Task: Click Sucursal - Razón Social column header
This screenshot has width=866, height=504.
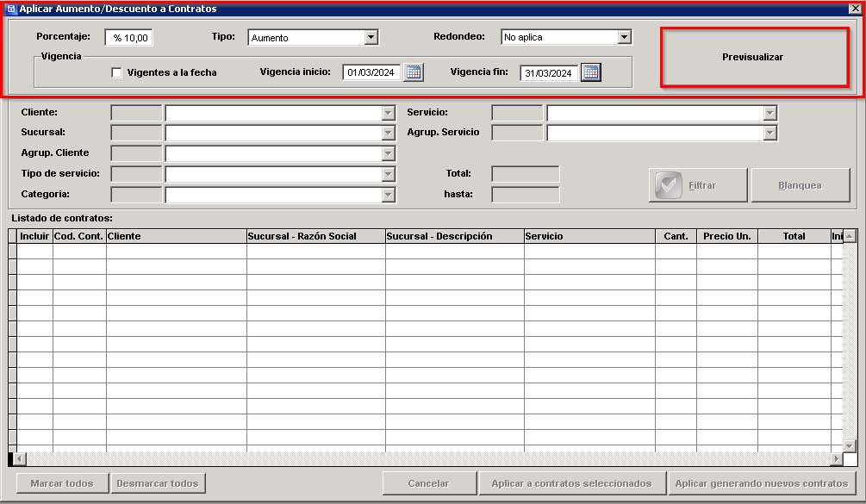Action: point(316,236)
